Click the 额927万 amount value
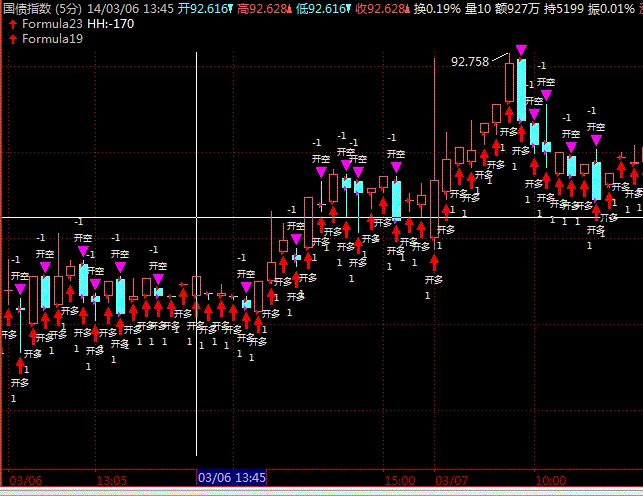 (517, 9)
